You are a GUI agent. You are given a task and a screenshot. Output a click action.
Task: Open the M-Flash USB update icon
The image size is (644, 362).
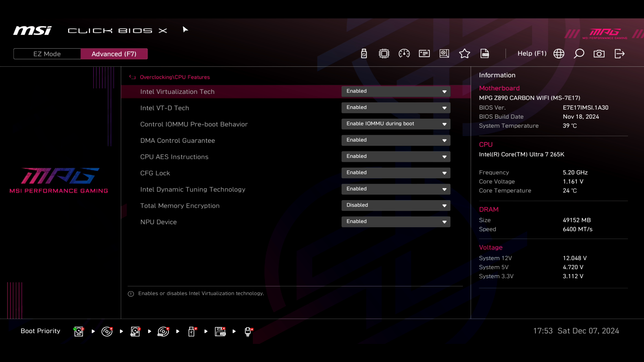[364, 54]
